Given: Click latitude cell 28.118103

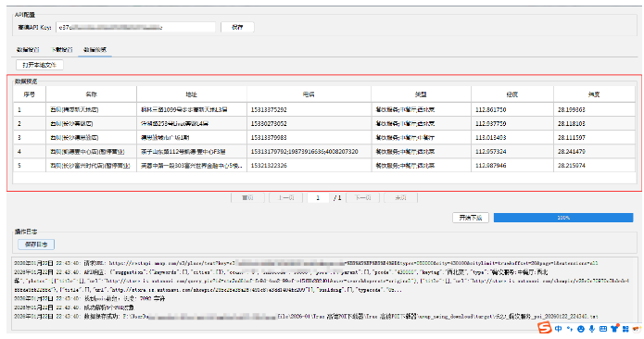Looking at the screenshot, I should coord(594,123).
